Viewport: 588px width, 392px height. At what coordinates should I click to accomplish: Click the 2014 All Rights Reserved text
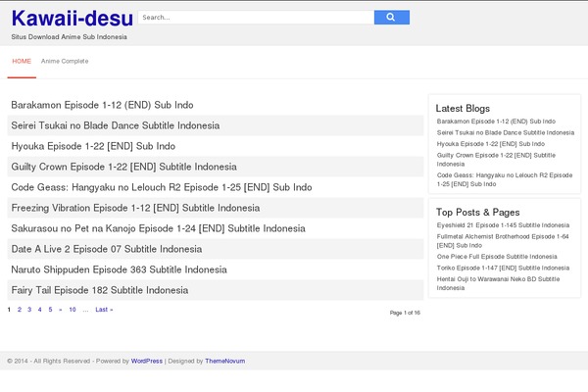tap(49, 361)
